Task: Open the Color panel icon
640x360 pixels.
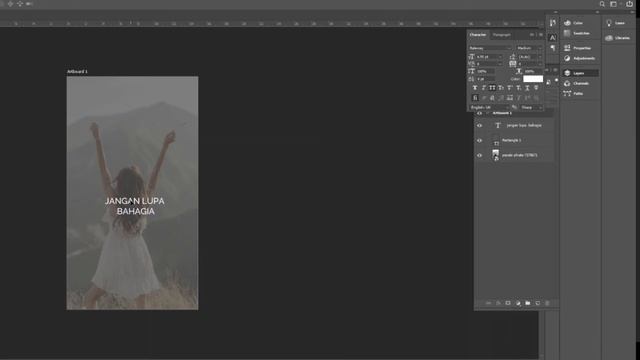Action: 567,23
